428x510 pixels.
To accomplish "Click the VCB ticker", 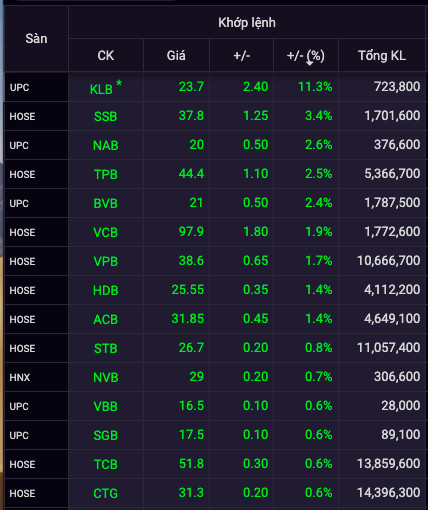I will click(106, 232).
